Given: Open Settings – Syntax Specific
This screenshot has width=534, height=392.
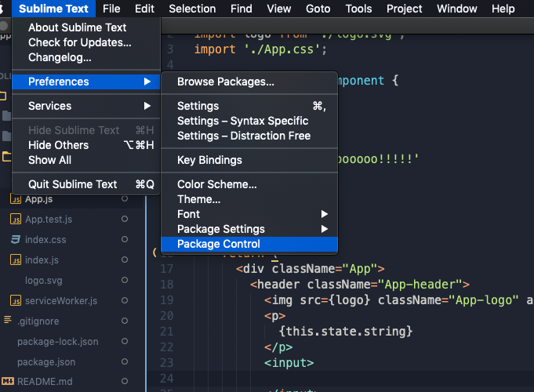Looking at the screenshot, I should pos(249,121).
